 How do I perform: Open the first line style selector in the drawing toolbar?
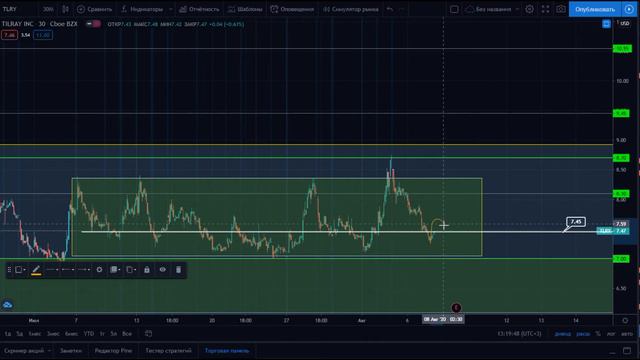[x=52, y=269]
